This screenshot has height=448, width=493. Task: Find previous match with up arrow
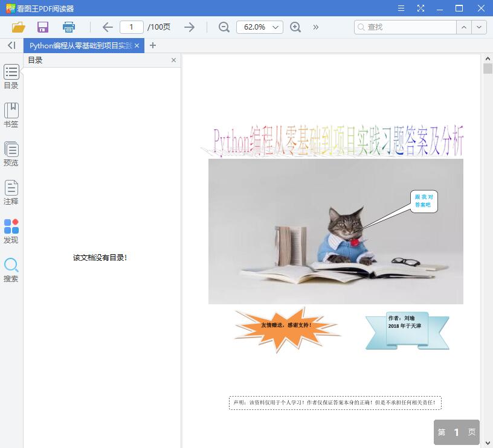pos(464,27)
